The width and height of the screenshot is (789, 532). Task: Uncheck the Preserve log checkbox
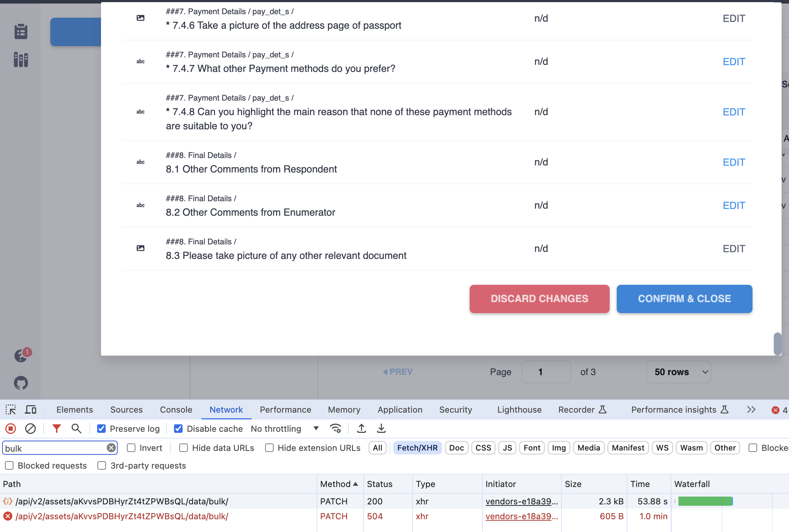(x=101, y=429)
